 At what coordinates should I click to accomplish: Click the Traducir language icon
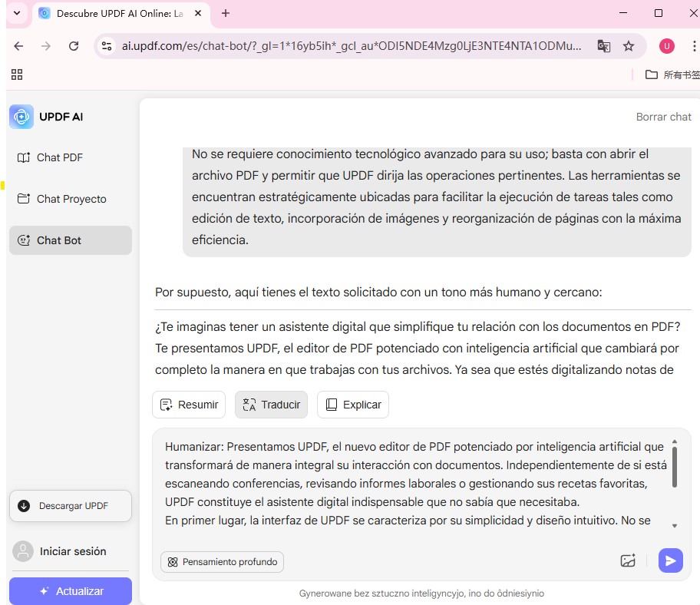coord(249,405)
